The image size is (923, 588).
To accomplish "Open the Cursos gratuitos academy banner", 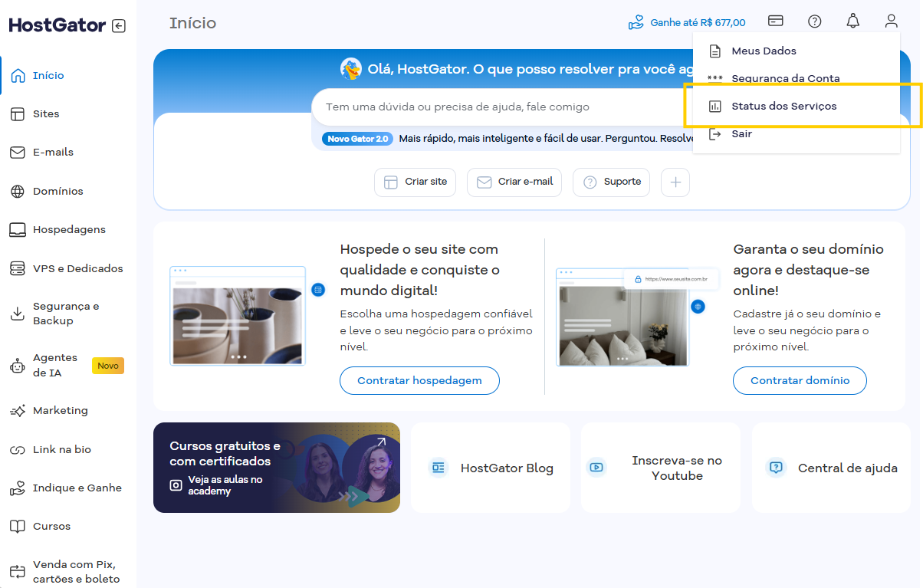I will tap(277, 468).
